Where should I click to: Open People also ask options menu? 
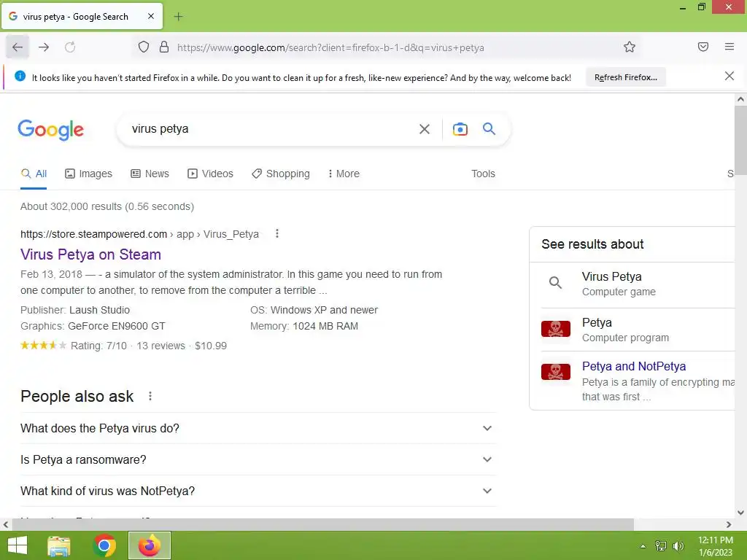pyautogui.click(x=150, y=396)
